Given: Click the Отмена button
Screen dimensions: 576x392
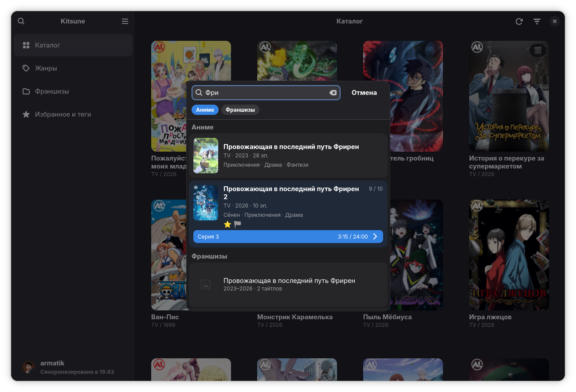Looking at the screenshot, I should [364, 93].
